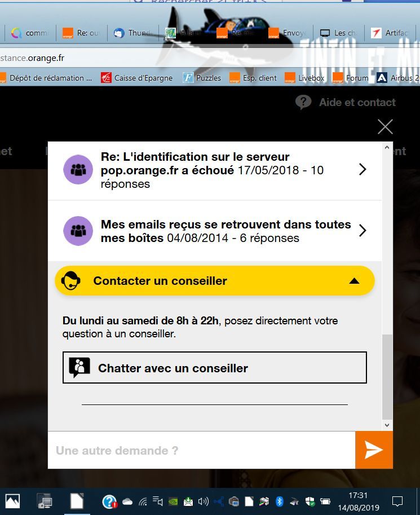The width and height of the screenshot is (420, 515).
Task: Open the Caisse d'Epargne bookmark
Action: coord(136,78)
